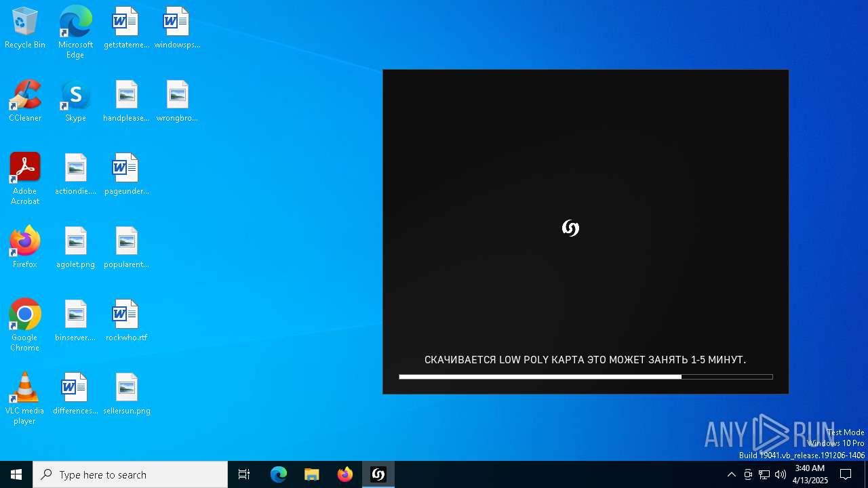Select the windowsps... Word document
Screen dimensions: 868x488
click(x=177, y=28)
